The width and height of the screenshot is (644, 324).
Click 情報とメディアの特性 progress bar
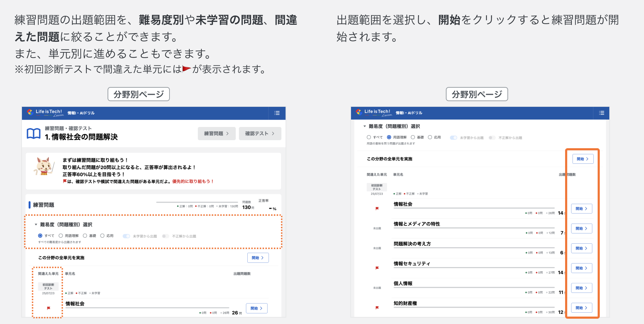pyautogui.click(x=474, y=228)
